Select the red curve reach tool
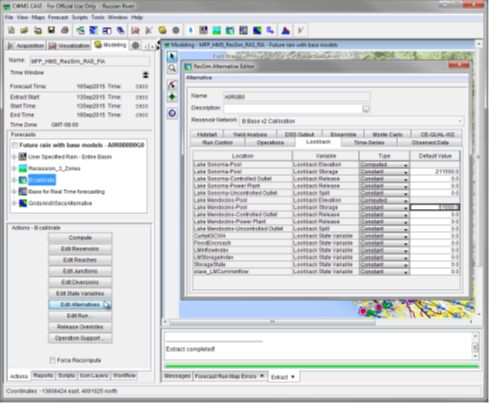Viewport: 489px width, 403px height. (172, 85)
